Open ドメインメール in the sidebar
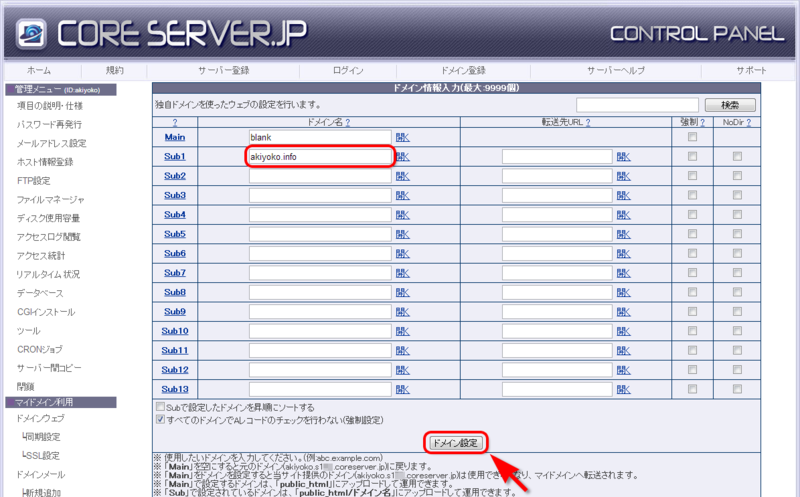Image resolution: width=800 pixels, height=497 pixels. pyautogui.click(x=41, y=475)
